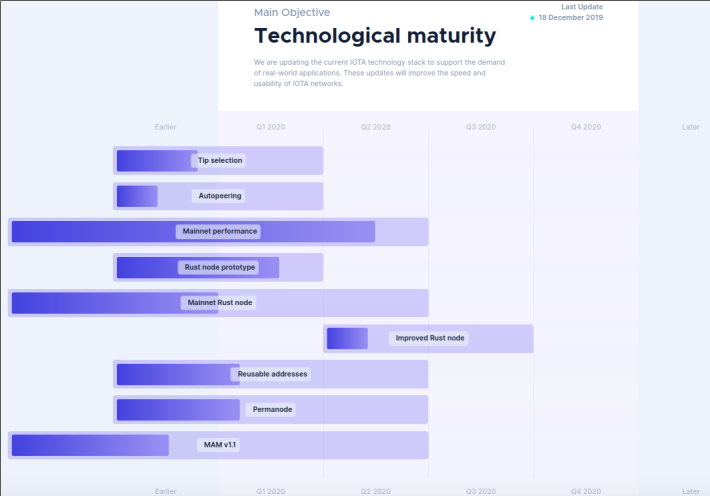This screenshot has height=496, width=710.
Task: Open the Mainnet Rust node item
Action: (218, 303)
